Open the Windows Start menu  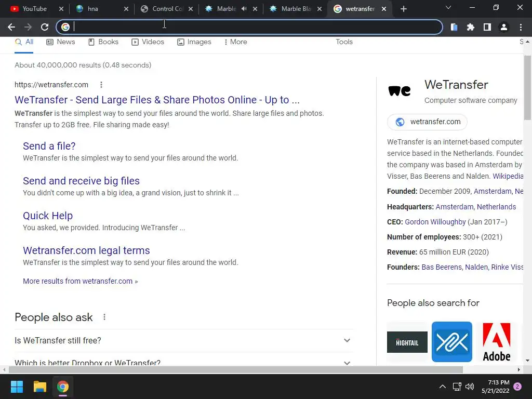(17, 387)
